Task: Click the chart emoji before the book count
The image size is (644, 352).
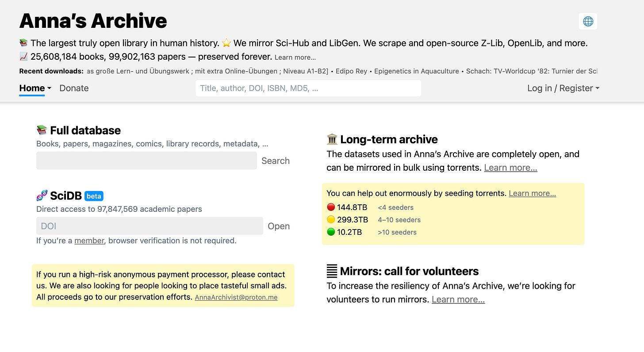Action: 24,57
